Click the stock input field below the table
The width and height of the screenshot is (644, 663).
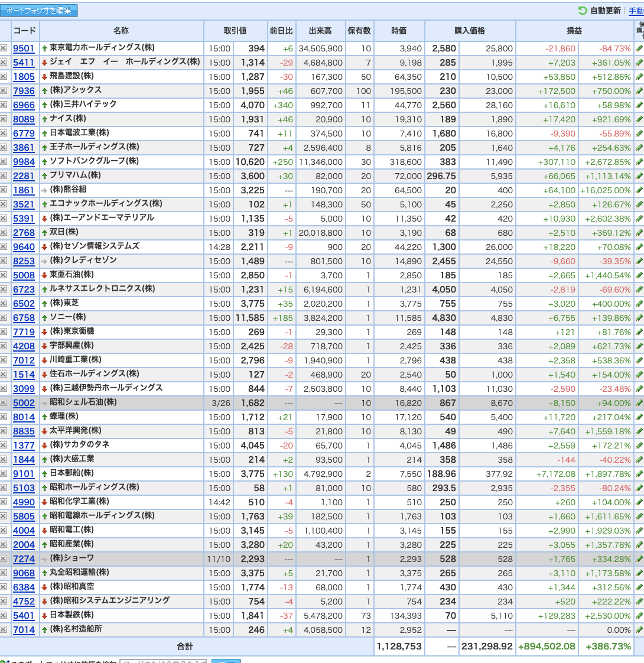(x=163, y=661)
